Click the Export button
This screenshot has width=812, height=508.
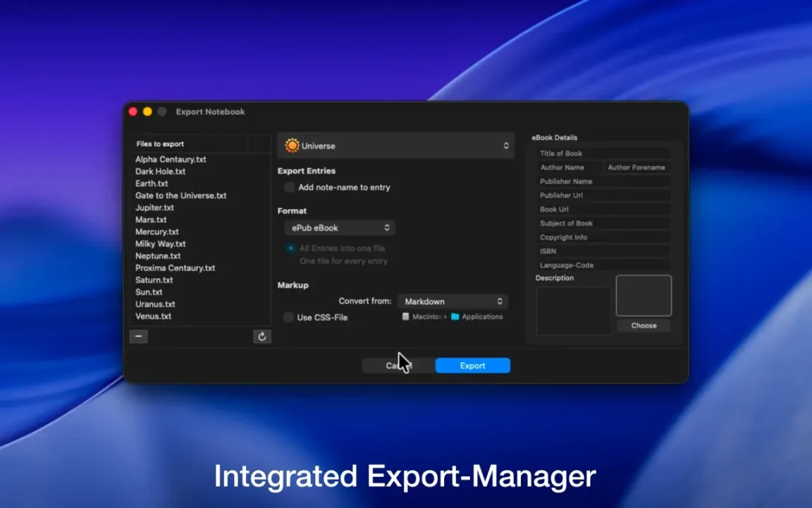click(x=472, y=365)
